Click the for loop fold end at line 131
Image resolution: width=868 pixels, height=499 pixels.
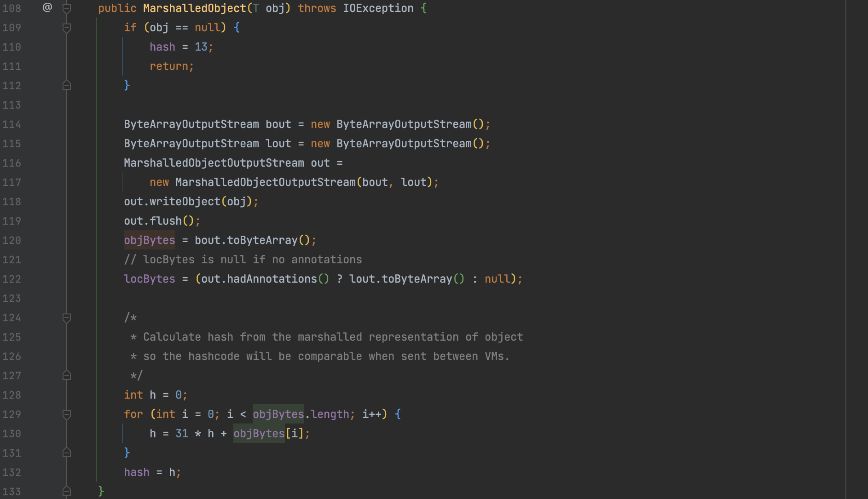[67, 453]
